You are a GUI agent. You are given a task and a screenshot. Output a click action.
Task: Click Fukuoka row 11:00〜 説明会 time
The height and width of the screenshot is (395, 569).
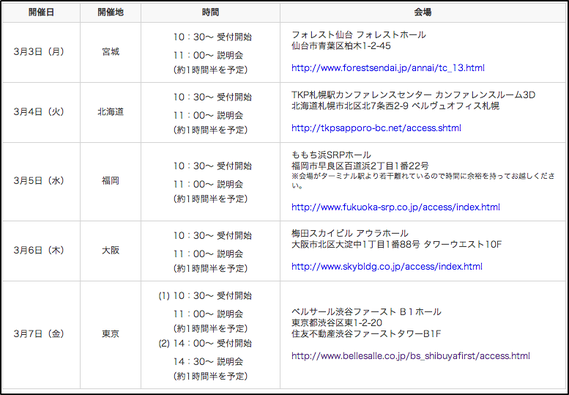pos(208,184)
